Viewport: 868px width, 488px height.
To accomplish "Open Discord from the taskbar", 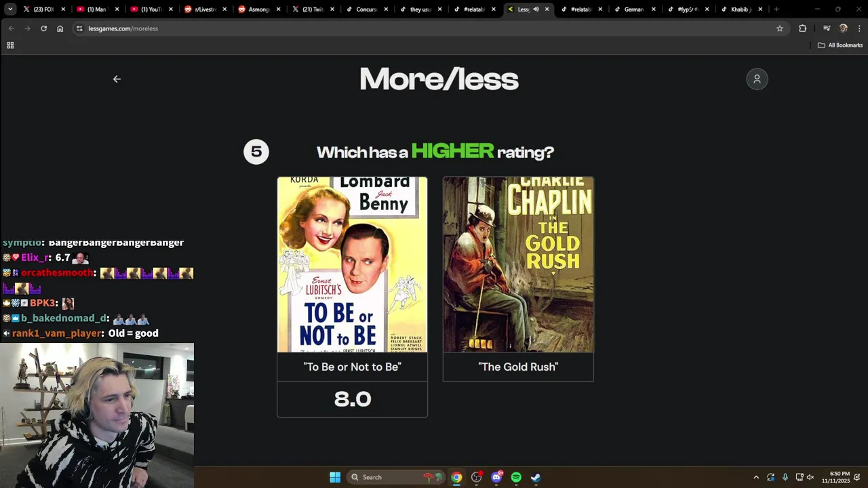I will coord(496,477).
